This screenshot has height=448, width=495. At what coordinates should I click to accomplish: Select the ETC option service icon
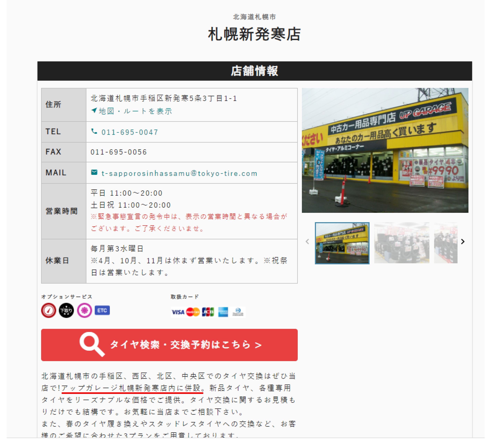tap(102, 310)
